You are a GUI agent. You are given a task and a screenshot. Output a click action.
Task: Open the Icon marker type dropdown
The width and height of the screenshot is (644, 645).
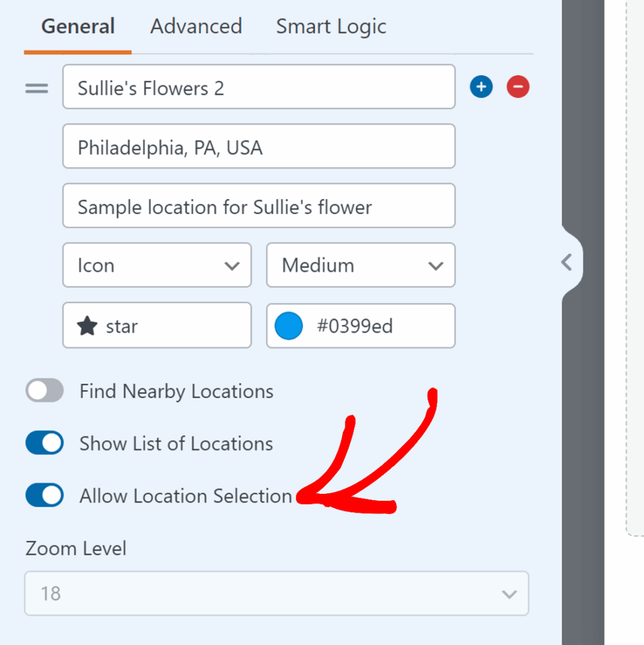tap(157, 265)
